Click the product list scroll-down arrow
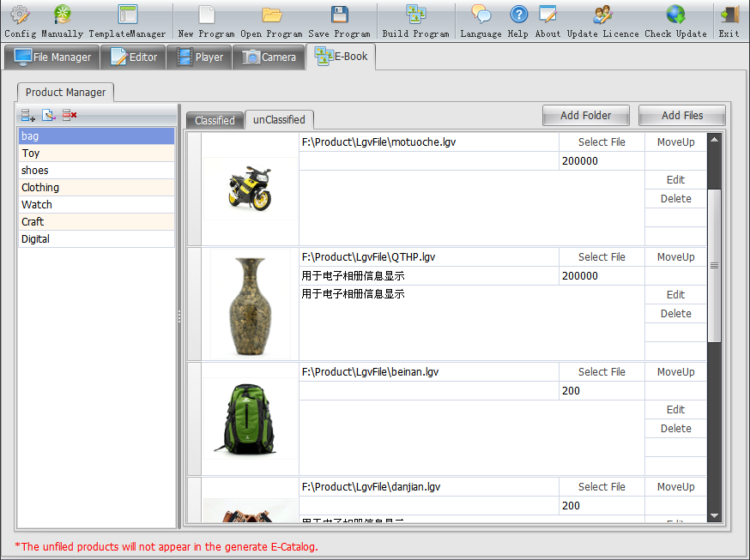 [x=714, y=515]
